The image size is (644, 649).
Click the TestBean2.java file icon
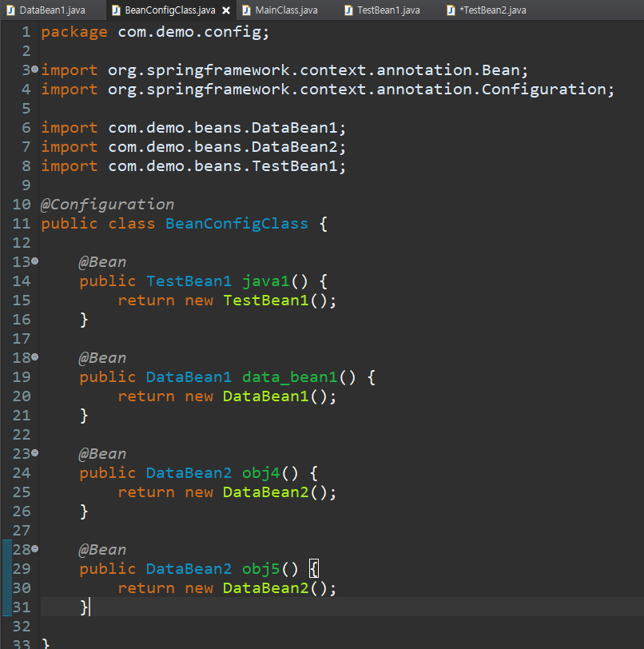[451, 10]
